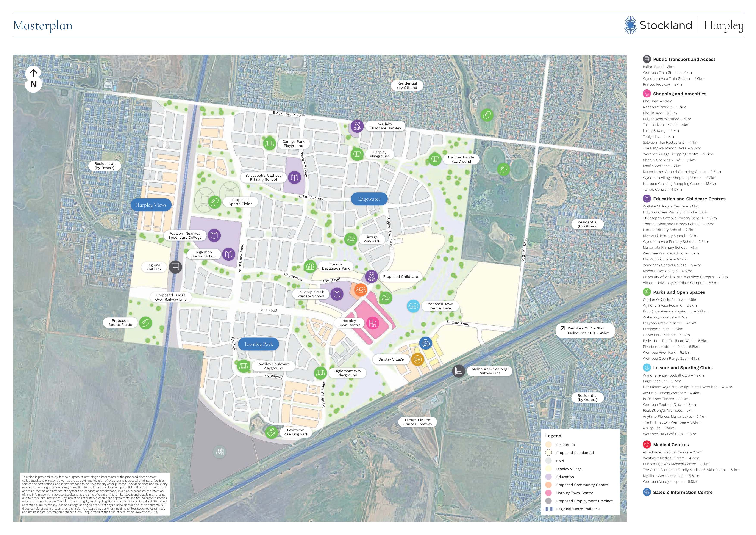Click the Regional Rail Link train icon

pyautogui.click(x=175, y=267)
